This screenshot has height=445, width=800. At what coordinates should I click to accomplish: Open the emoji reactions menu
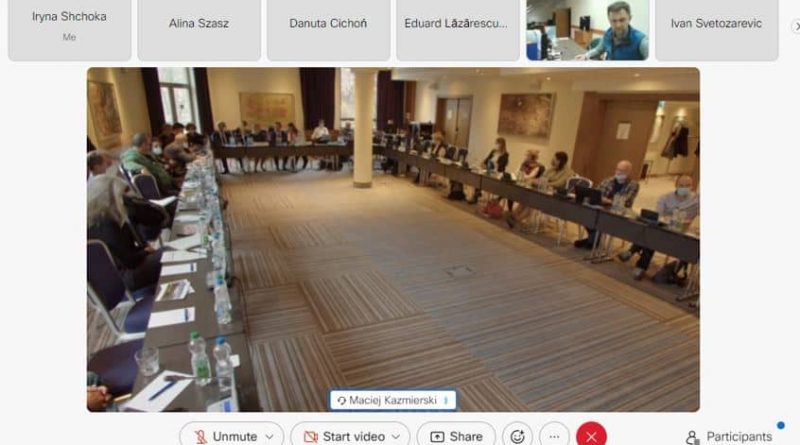(x=517, y=436)
